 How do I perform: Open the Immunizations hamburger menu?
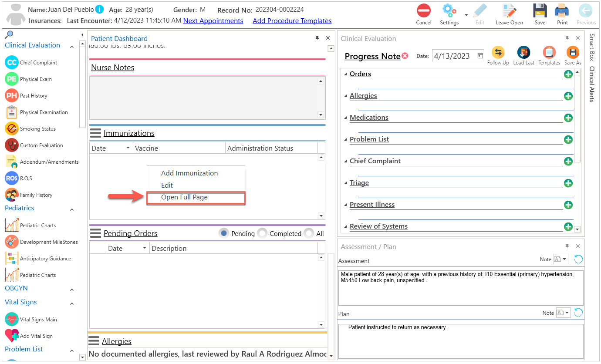point(95,133)
